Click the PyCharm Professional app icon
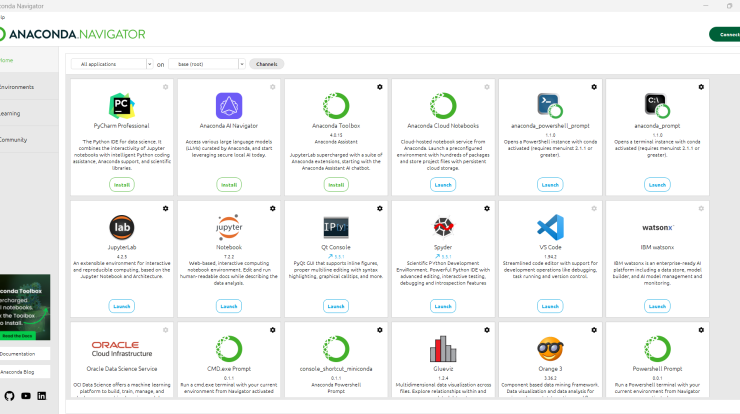The width and height of the screenshot is (740, 414). click(x=122, y=105)
